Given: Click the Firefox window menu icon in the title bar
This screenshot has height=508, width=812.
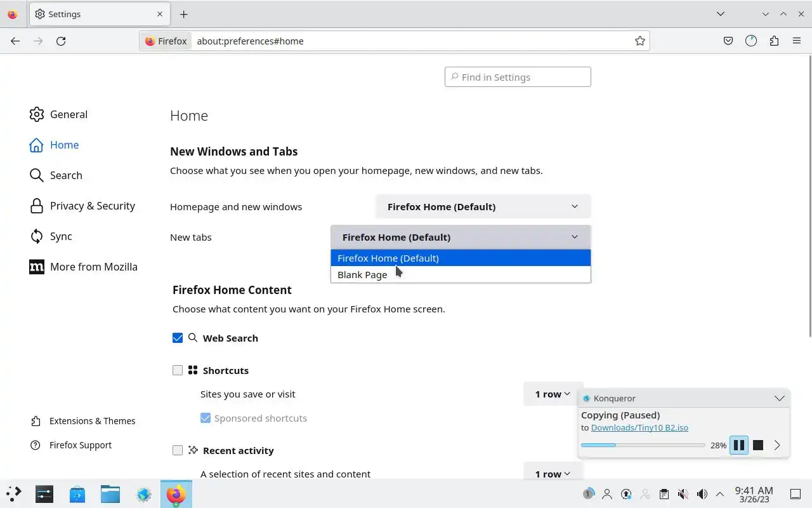Looking at the screenshot, I should tap(12, 14).
